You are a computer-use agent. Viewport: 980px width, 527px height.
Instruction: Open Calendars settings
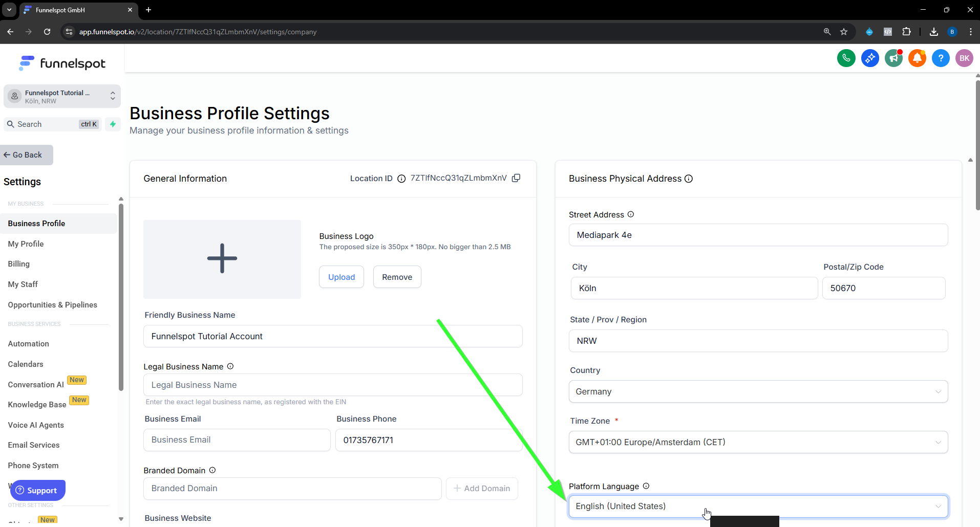(x=26, y=364)
